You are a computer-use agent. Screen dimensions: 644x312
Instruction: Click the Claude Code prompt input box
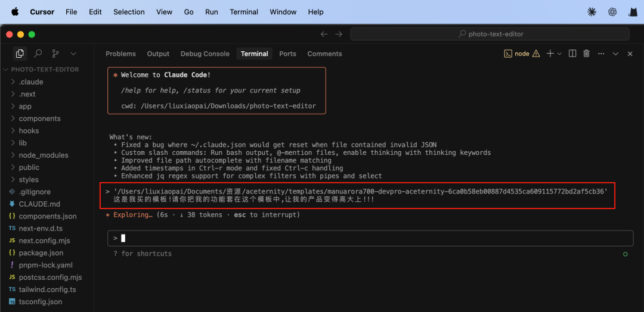[x=370, y=238]
